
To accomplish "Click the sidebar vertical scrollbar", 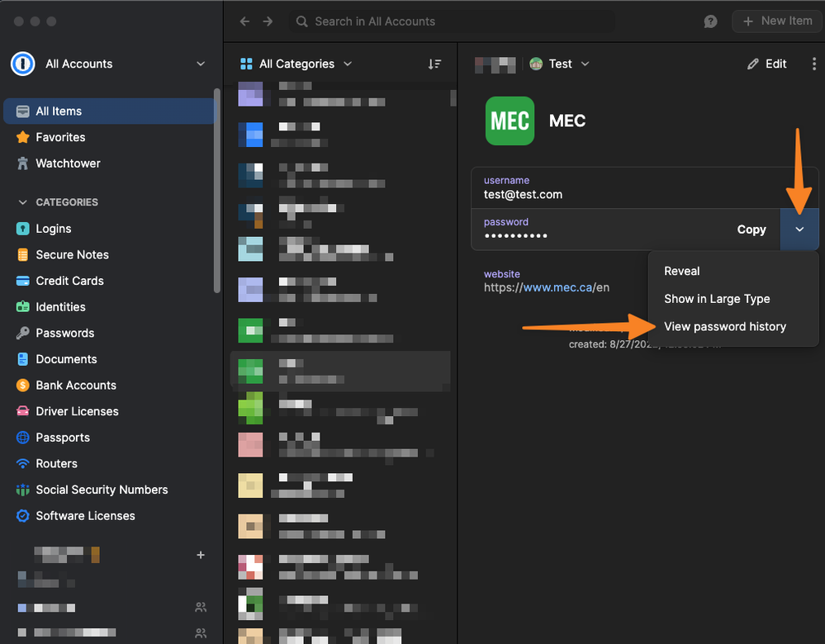I will [x=216, y=191].
